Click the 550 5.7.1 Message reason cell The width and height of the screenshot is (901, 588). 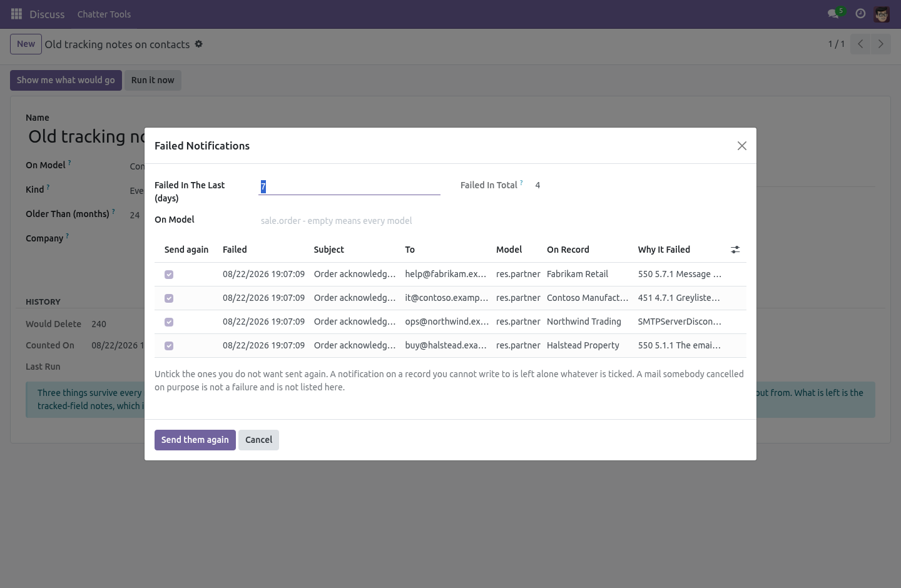click(x=680, y=274)
